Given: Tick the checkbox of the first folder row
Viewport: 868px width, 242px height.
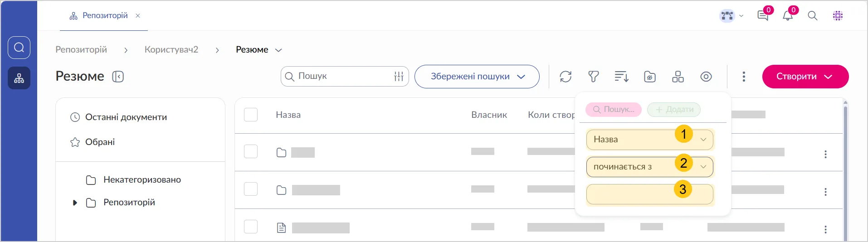Looking at the screenshot, I should (x=251, y=151).
